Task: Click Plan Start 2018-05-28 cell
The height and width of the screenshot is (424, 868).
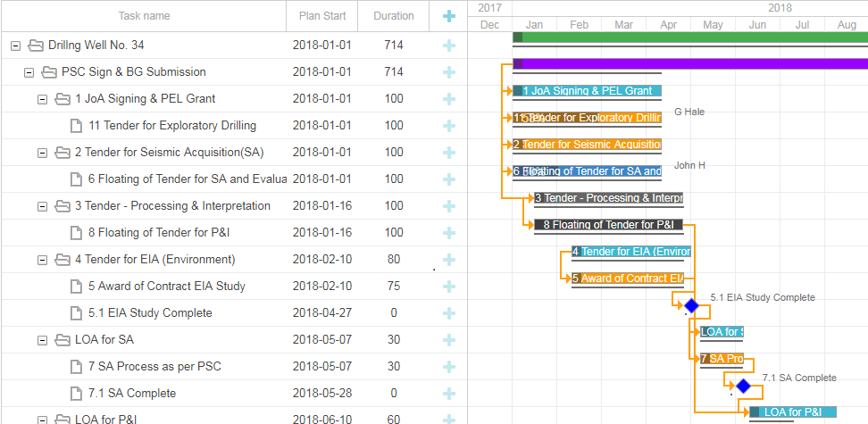Action: [322, 393]
